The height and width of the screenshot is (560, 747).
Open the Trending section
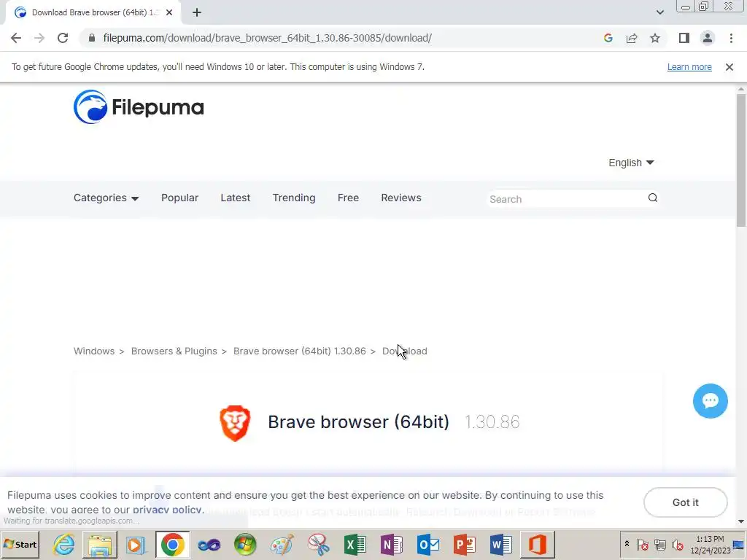pos(294,198)
